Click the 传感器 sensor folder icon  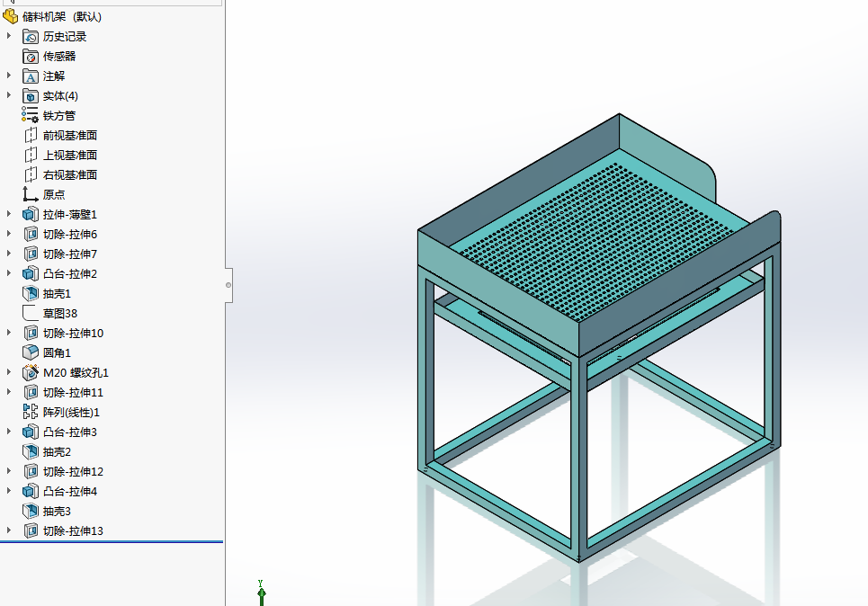[31, 57]
